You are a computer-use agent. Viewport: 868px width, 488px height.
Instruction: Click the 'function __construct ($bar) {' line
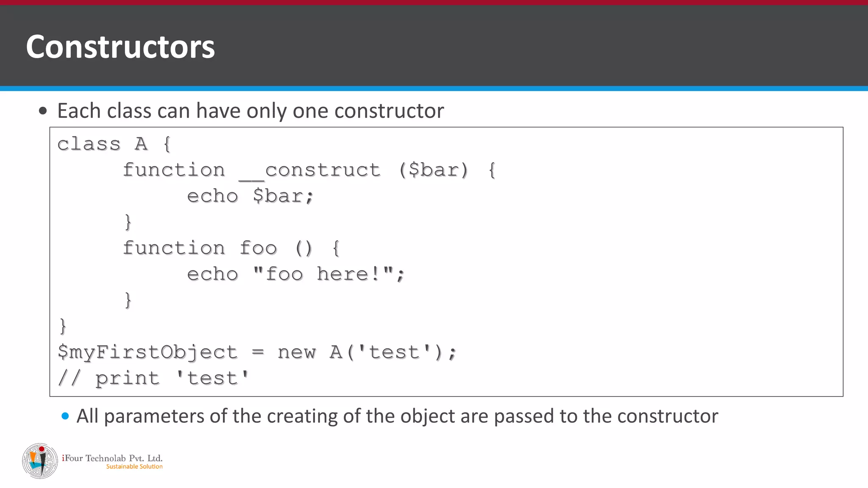point(309,170)
